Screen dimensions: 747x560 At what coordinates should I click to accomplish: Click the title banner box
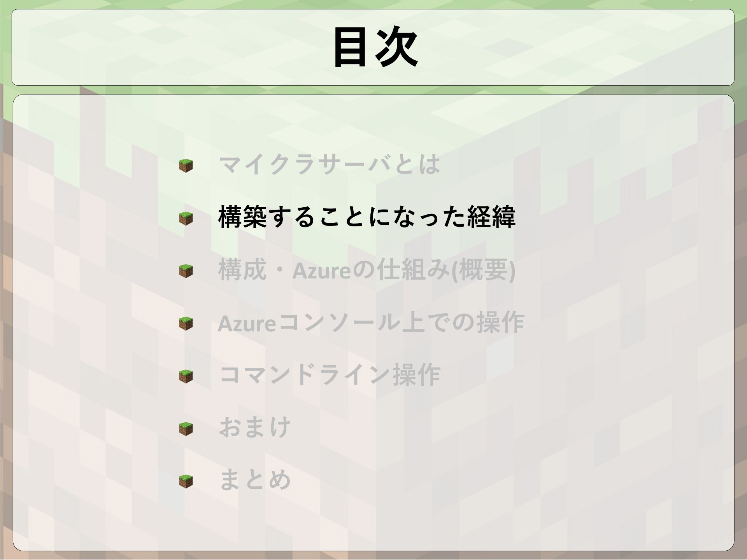point(373,47)
